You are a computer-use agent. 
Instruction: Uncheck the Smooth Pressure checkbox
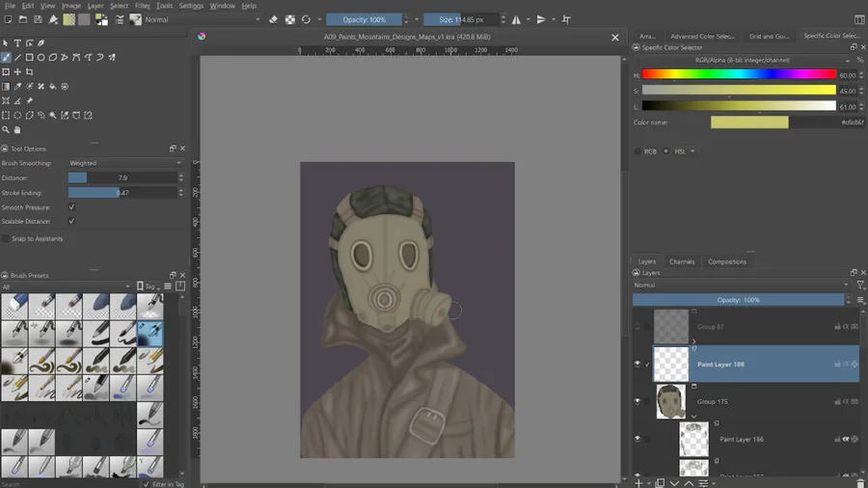[x=71, y=207]
